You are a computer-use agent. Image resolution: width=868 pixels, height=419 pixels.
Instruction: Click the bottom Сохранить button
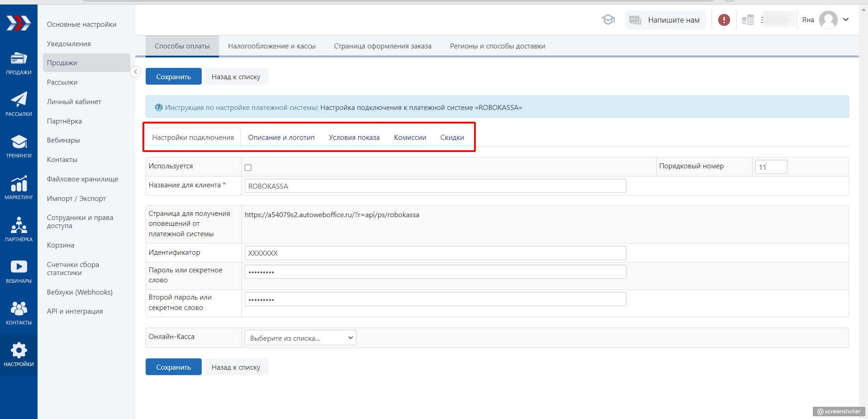[x=174, y=367]
